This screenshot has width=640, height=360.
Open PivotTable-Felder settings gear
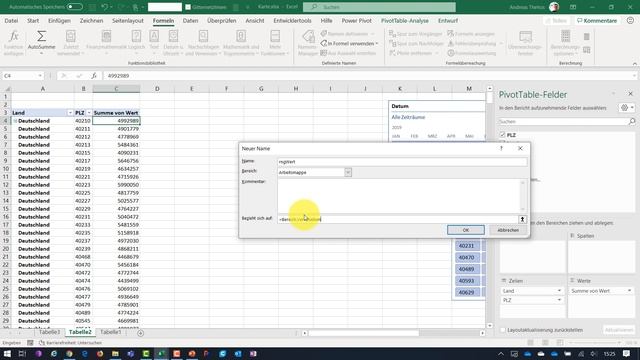pyautogui.click(x=624, y=108)
